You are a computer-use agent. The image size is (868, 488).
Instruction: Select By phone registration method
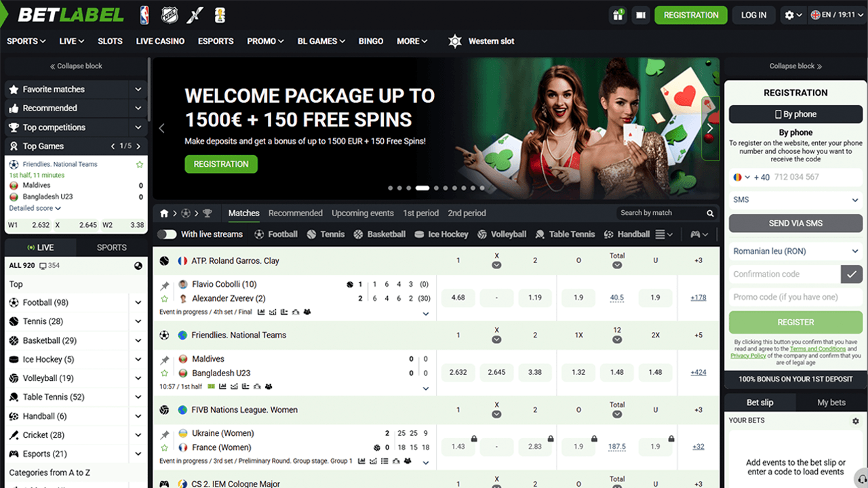point(796,115)
